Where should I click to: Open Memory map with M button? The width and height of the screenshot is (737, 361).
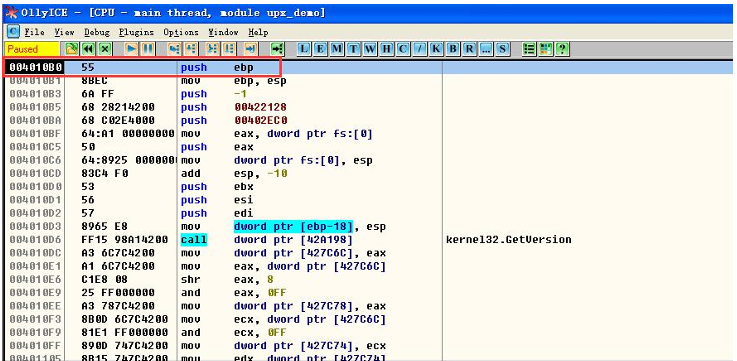[x=337, y=49]
